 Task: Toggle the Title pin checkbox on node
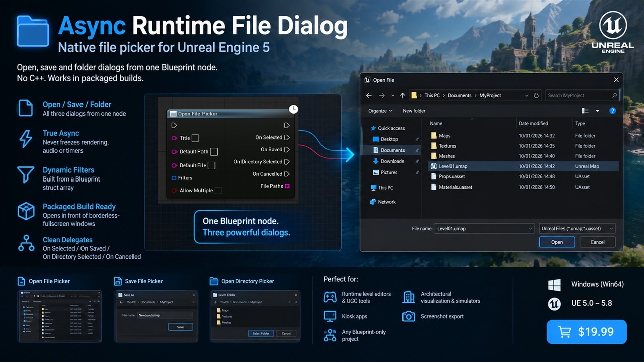click(x=195, y=138)
